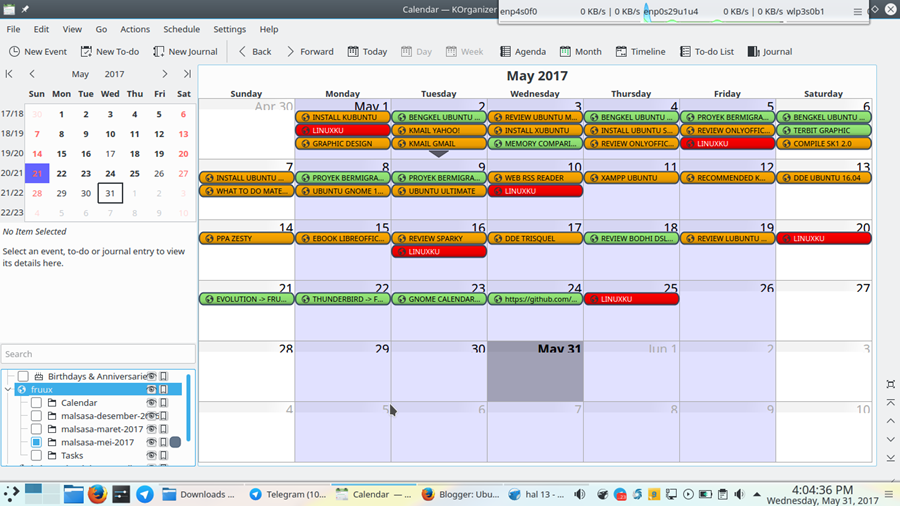Screen dimensions: 900x506
Task: Click the go-to-bottom arrow at the right edge
Action: coord(890,458)
